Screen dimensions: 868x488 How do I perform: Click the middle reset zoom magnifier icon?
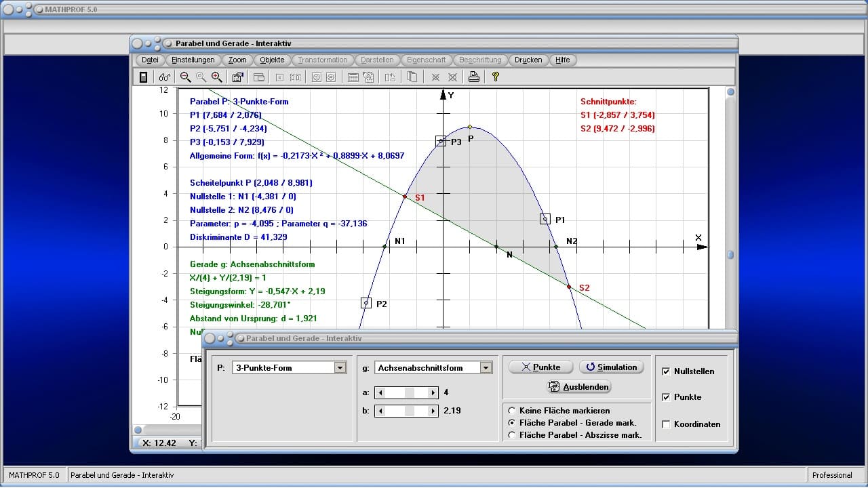click(201, 77)
